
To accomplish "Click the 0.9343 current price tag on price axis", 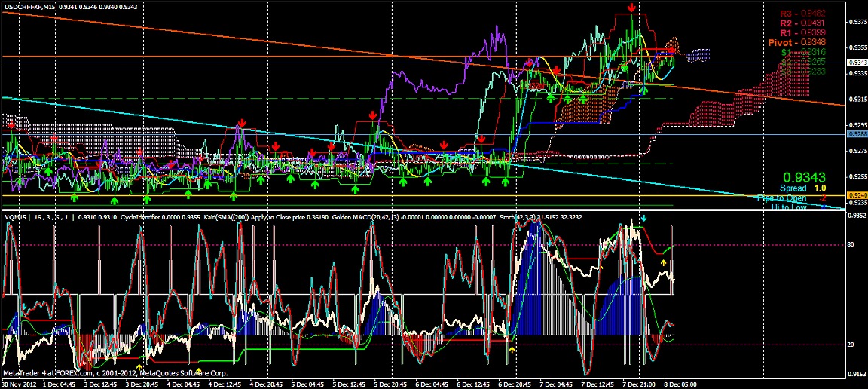I will pos(854,62).
